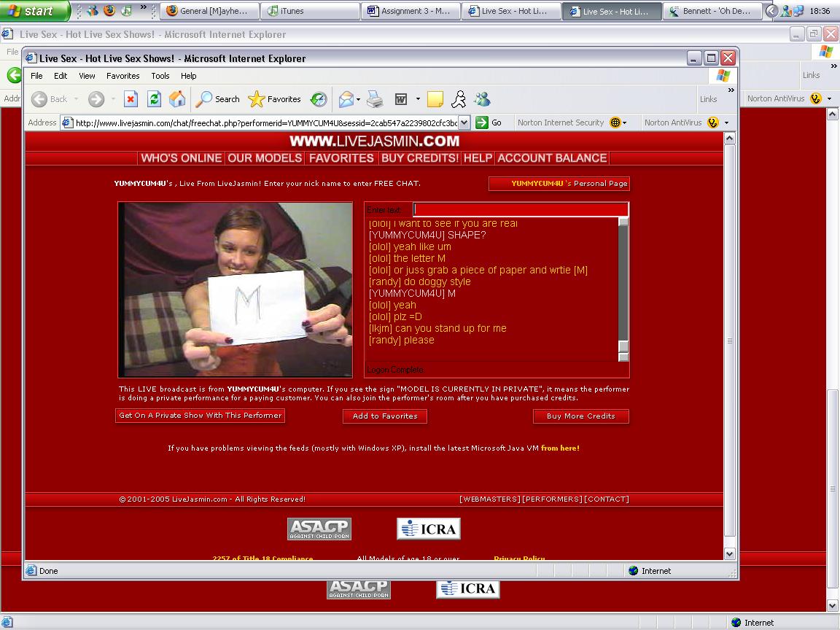Viewport: 840px width, 630px height.
Task: Open the Mail icon dropdown arrow
Action: [358, 99]
